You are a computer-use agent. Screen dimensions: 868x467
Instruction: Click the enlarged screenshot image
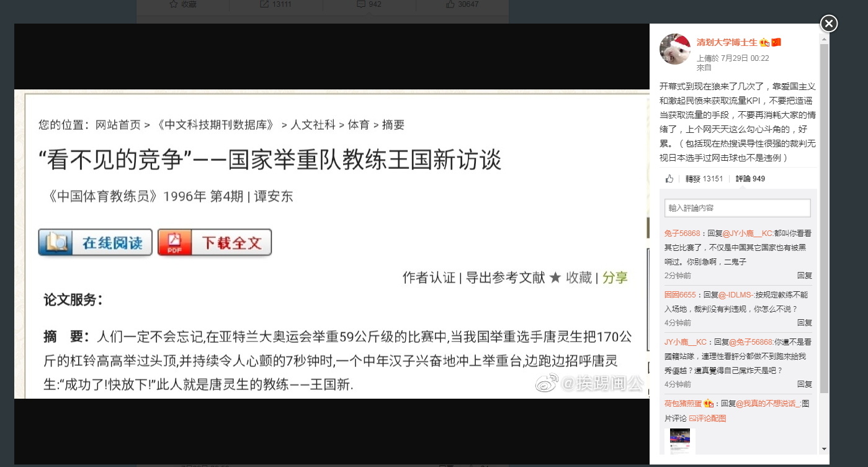tap(331, 245)
